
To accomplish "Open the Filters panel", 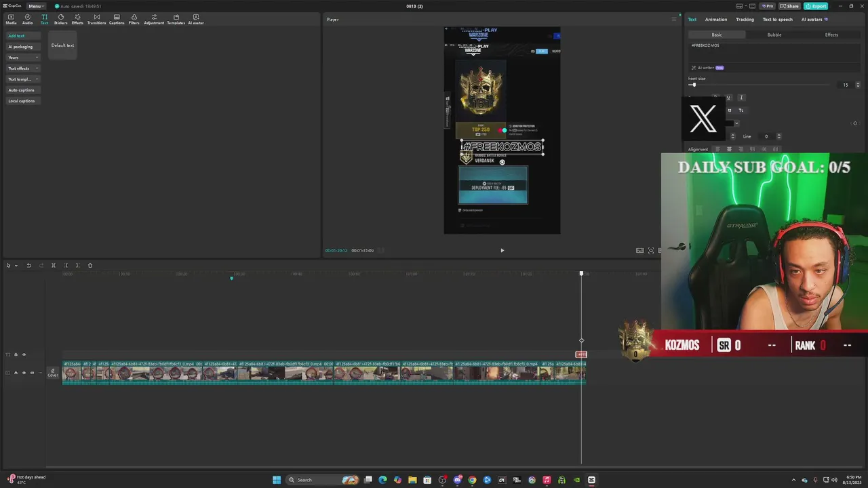I will pyautogui.click(x=134, y=19).
